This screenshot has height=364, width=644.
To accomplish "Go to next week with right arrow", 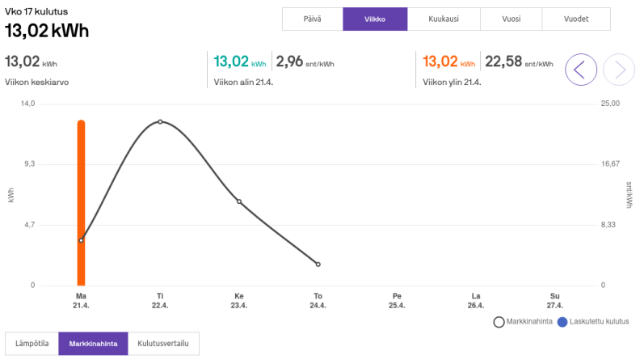I will coord(618,70).
